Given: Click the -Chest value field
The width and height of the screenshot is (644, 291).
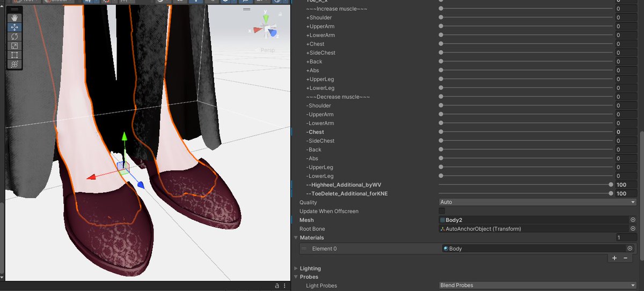Looking at the screenshot, I should click(626, 132).
